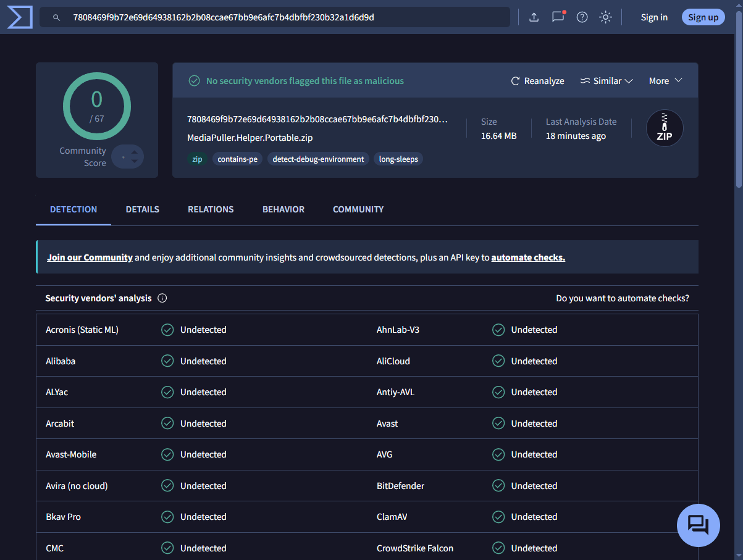Click Do you want to automate checks?

pyautogui.click(x=623, y=298)
